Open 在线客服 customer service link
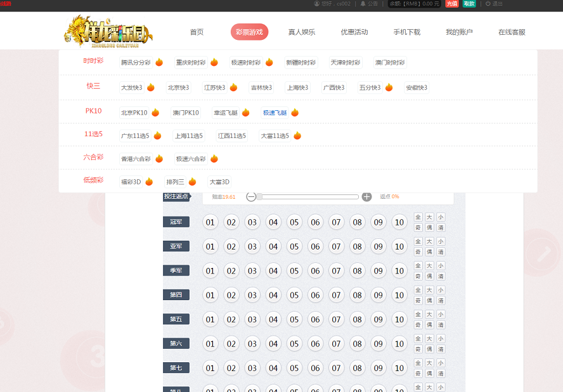 click(510, 31)
